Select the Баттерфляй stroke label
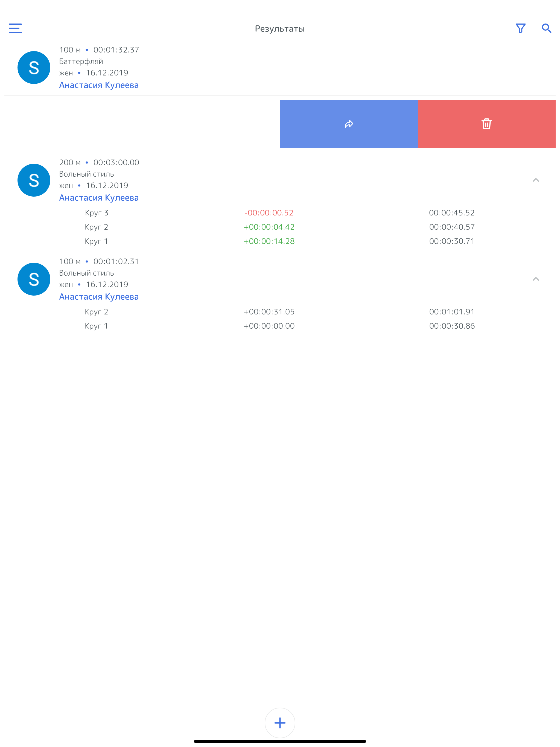Image resolution: width=560 pixels, height=747 pixels. pyautogui.click(x=81, y=62)
